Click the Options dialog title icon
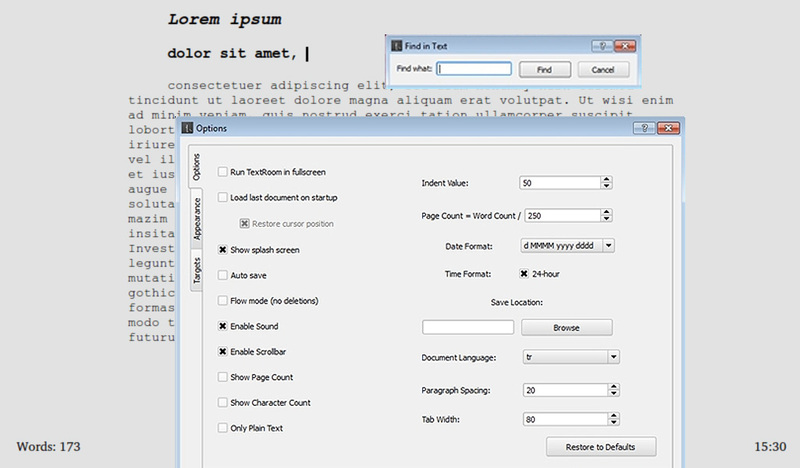800x468 pixels. click(x=187, y=128)
